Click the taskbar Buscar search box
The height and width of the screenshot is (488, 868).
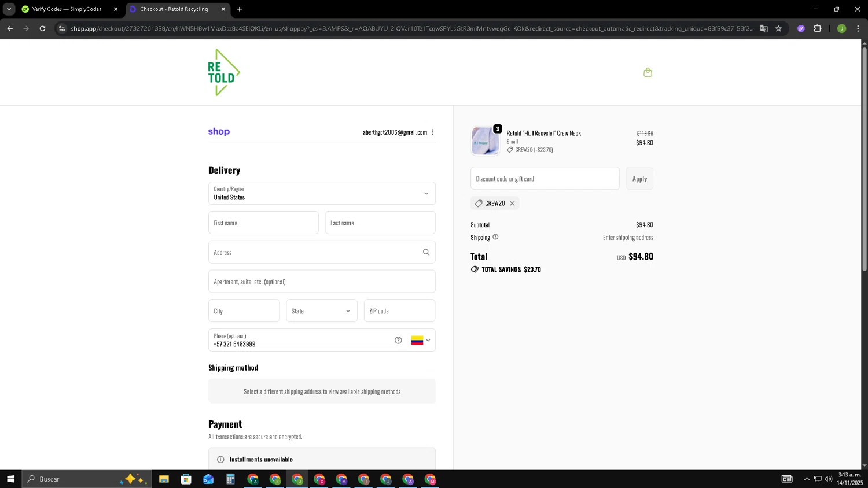point(87,479)
